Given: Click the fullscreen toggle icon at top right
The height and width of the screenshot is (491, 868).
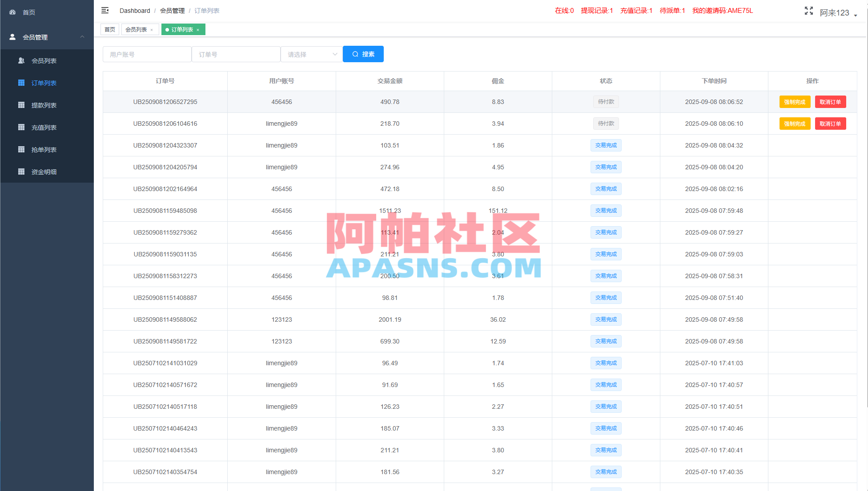Looking at the screenshot, I should [808, 11].
